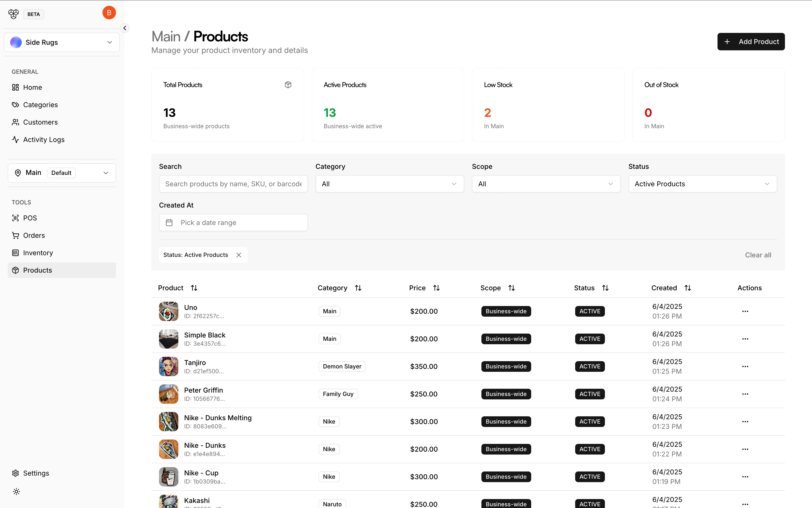Click the Out of Stock card
The image size is (812, 508).
point(708,105)
